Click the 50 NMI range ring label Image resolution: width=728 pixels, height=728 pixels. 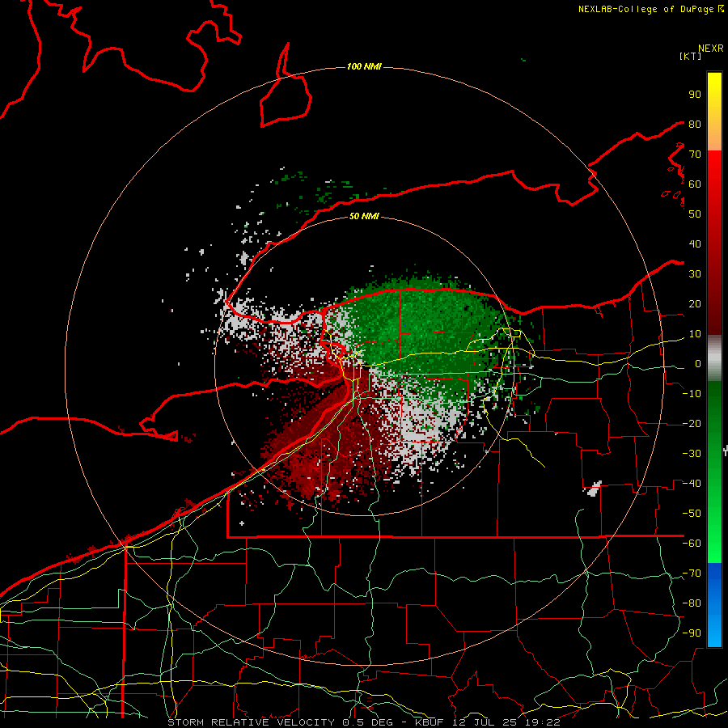364,216
